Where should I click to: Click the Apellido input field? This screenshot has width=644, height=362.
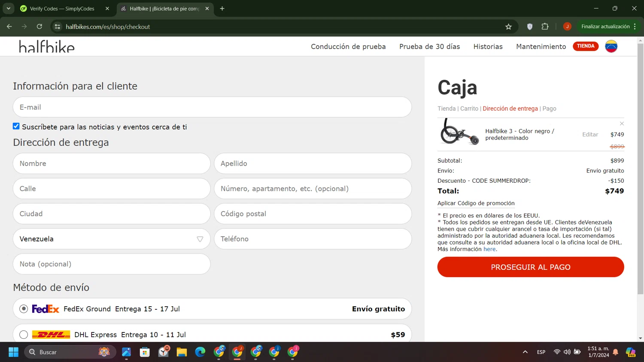click(313, 163)
